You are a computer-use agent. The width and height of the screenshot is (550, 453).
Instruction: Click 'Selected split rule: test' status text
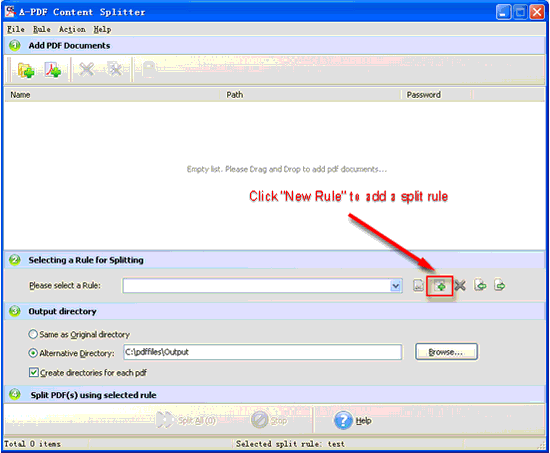(x=290, y=444)
